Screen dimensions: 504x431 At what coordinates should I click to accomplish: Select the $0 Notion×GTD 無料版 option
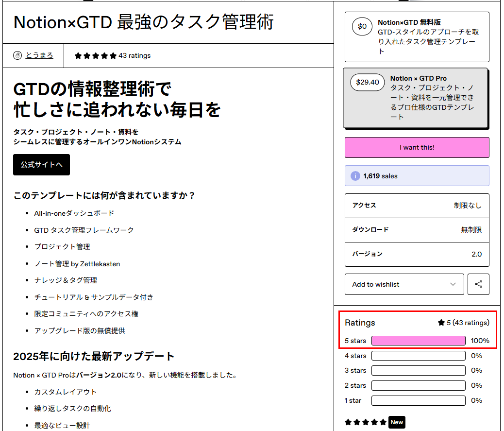(x=417, y=37)
